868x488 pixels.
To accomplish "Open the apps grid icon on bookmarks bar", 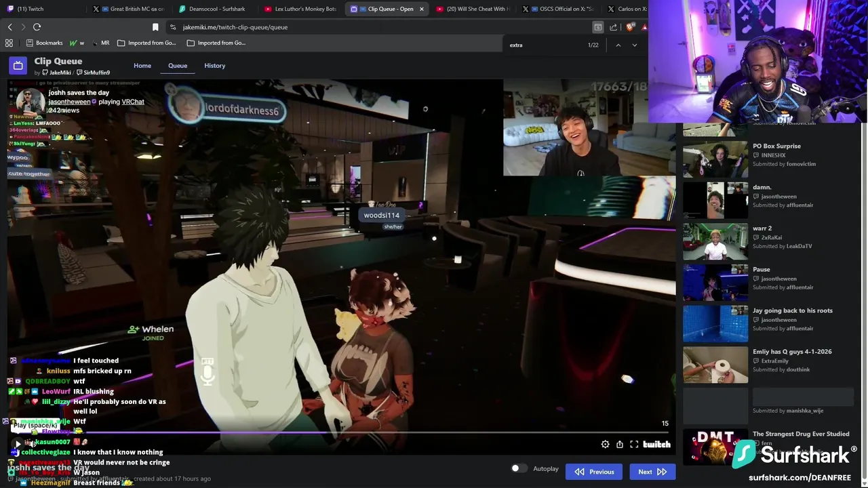I will click(9, 43).
